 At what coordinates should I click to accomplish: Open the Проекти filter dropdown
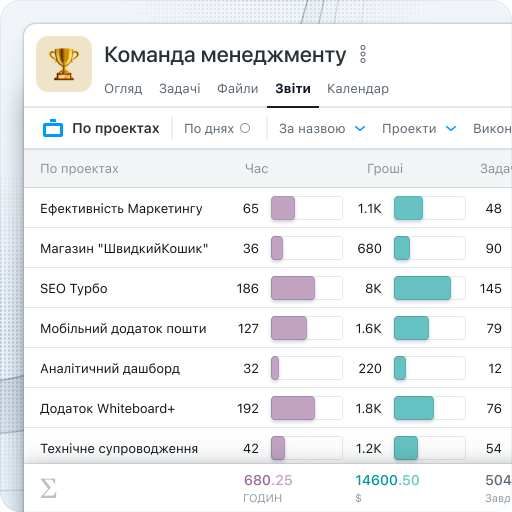[419, 129]
